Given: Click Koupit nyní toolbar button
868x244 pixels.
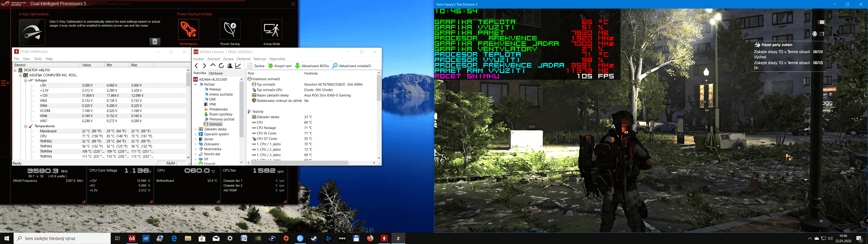Looking at the screenshot, I should tap(280, 66).
